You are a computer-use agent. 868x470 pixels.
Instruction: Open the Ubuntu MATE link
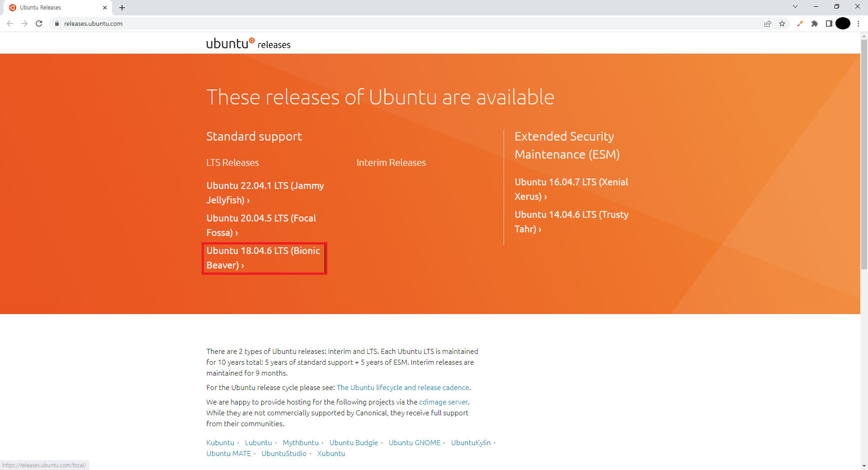click(229, 454)
